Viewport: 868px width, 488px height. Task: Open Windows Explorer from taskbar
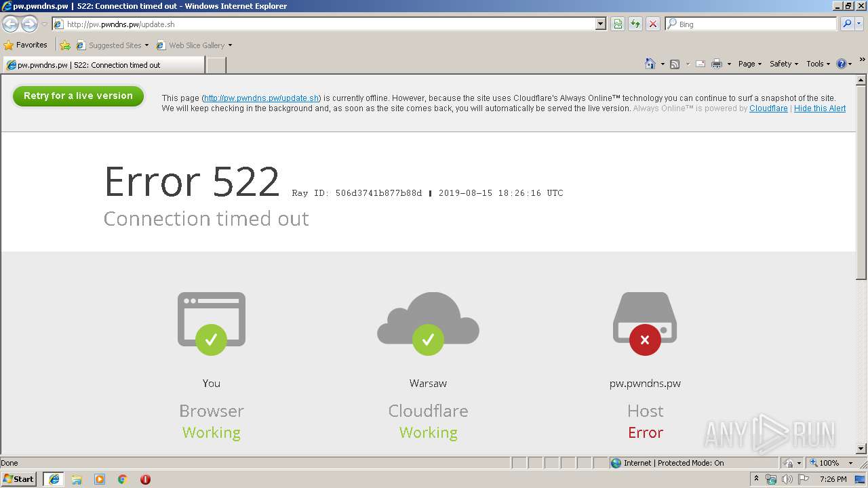77,479
